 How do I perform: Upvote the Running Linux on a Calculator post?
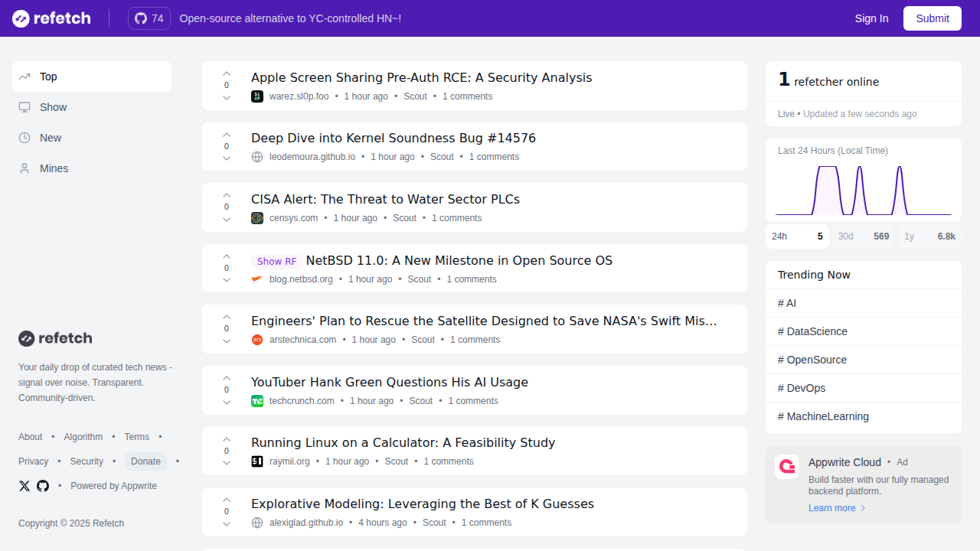click(x=227, y=439)
